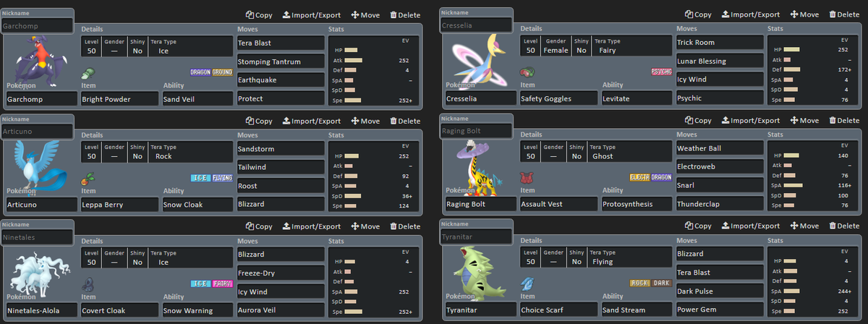
Task: Open Raging Bolt's stats EV panel
Action: [812, 176]
